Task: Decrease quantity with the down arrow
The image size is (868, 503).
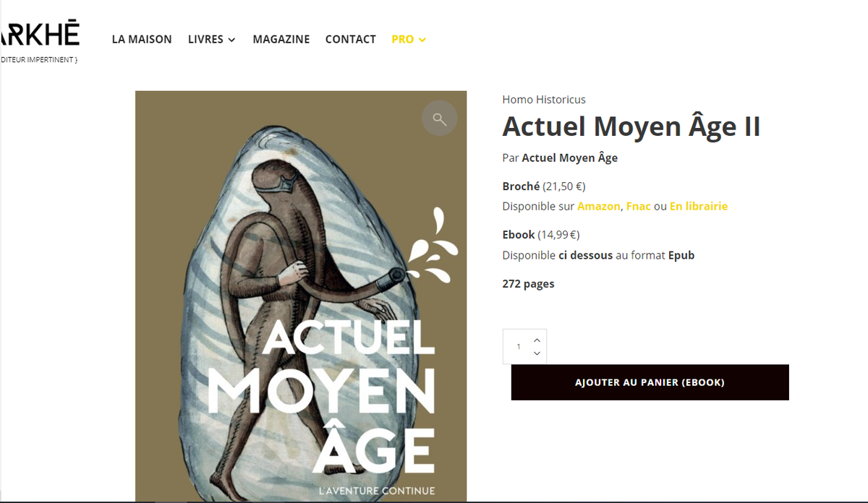Action: [x=537, y=353]
